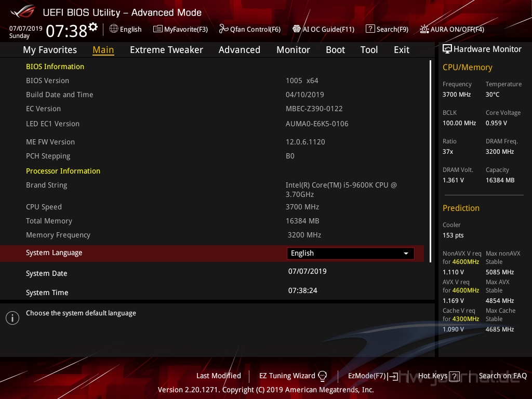Click the Max nonAVX Stable 5085 MHz value
532x399 pixels.
500,272
